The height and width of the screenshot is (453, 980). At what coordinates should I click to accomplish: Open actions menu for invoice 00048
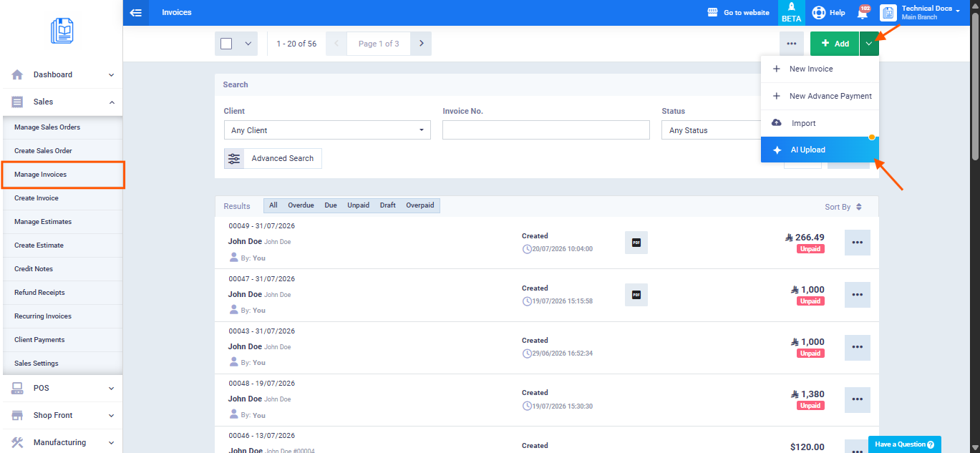tap(858, 399)
